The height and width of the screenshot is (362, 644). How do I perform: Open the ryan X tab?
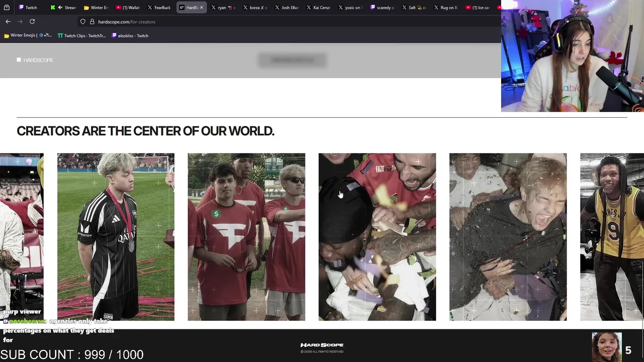click(x=223, y=8)
